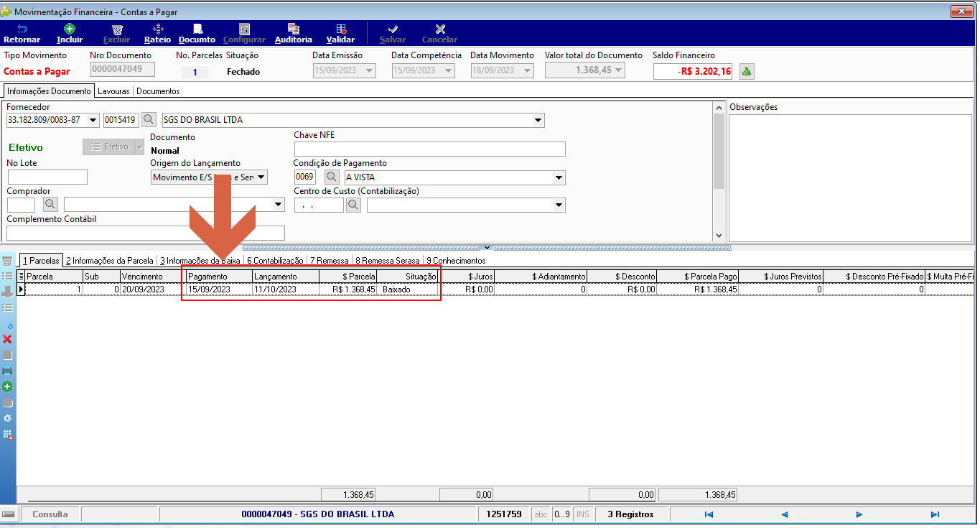Click the search icon for Centro de Custo
This screenshot has height=528, width=980.
point(353,205)
